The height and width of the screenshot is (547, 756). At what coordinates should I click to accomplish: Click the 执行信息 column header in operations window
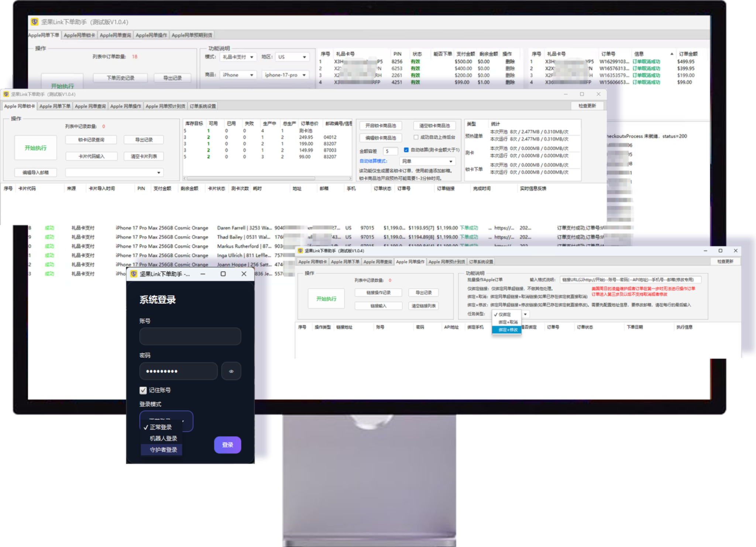(684, 327)
